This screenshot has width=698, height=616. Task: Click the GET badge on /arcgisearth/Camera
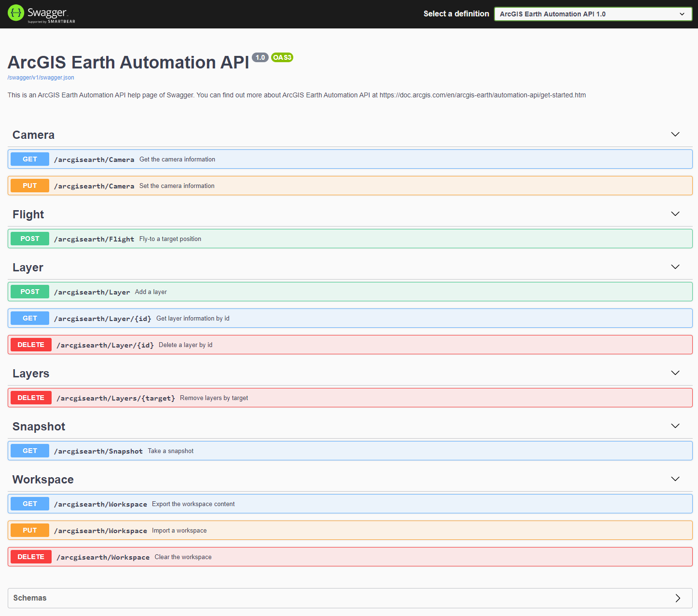click(x=29, y=159)
